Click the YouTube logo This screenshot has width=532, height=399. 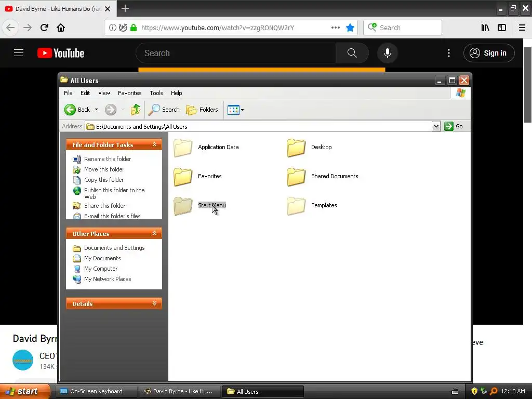point(61,54)
